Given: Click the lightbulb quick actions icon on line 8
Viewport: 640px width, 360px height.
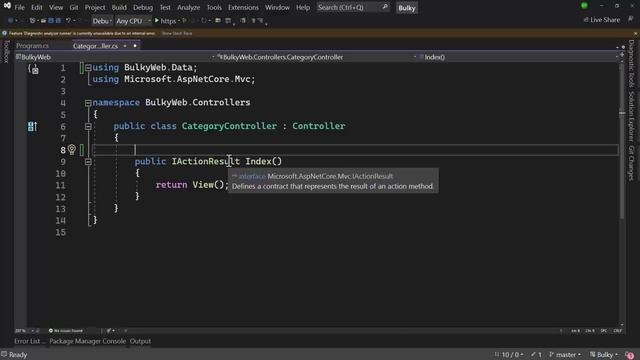Looking at the screenshot, I should click(x=72, y=149).
